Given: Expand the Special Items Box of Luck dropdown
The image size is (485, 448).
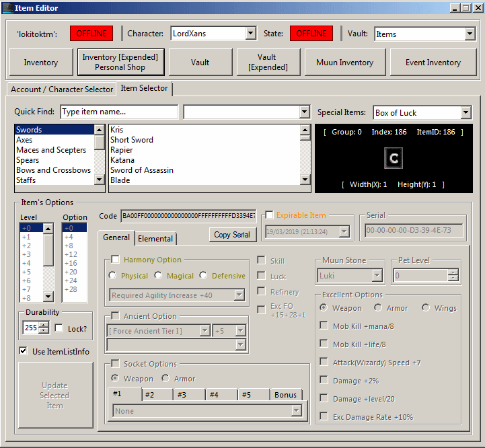Looking at the screenshot, I should [465, 113].
